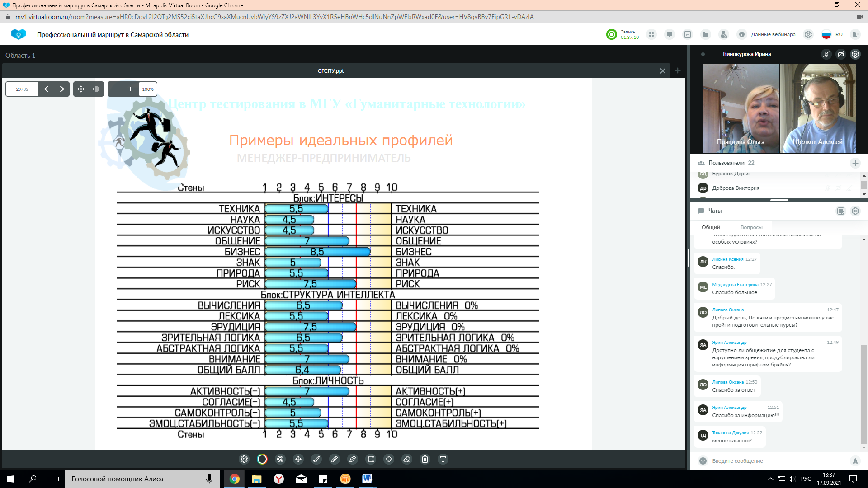
Task: Open the polls and notes icon
Action: coord(688,34)
